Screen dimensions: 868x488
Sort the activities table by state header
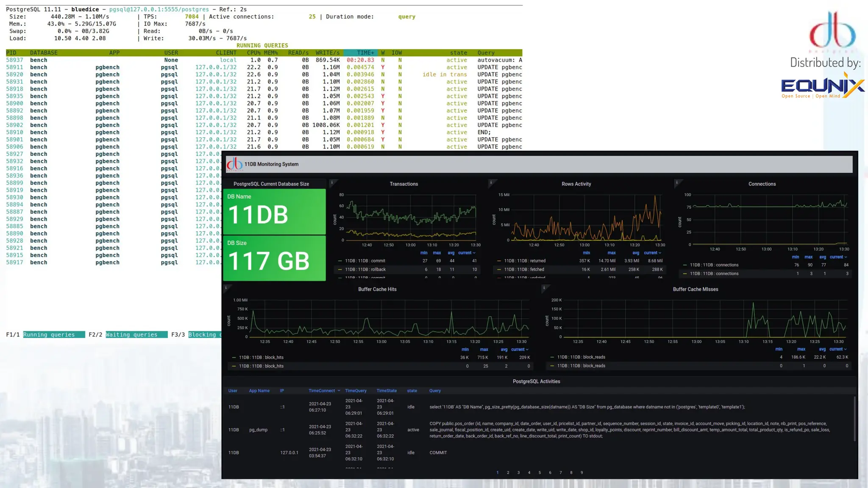pyautogui.click(x=412, y=391)
